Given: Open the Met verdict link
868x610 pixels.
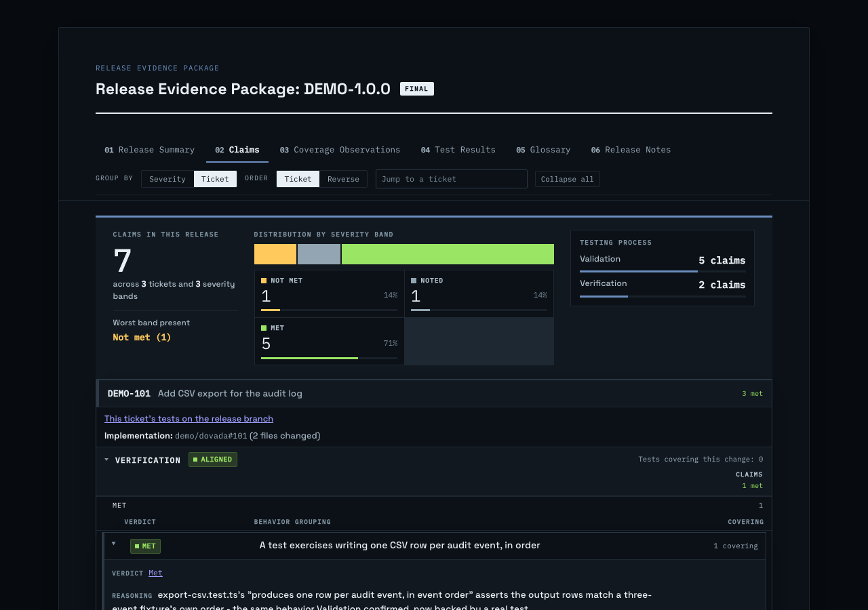Looking at the screenshot, I should coord(155,573).
